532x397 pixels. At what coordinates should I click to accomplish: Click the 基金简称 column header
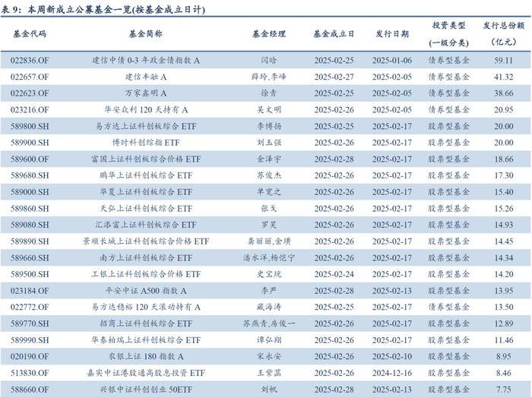(x=146, y=34)
